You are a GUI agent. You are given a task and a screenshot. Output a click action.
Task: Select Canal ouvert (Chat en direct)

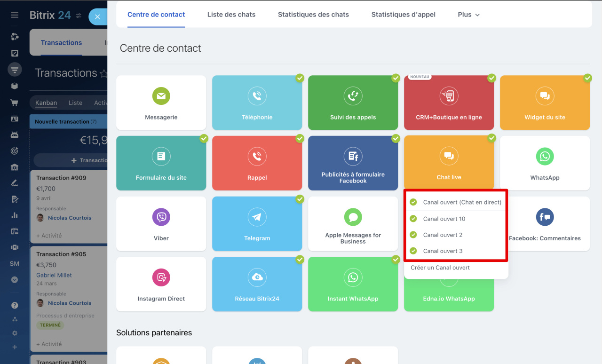456,202
